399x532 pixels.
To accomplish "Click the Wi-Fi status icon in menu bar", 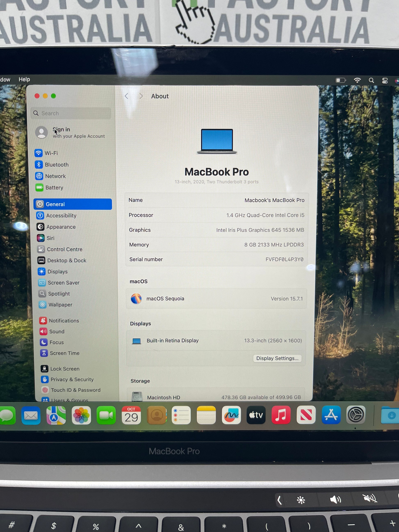I will [357, 80].
